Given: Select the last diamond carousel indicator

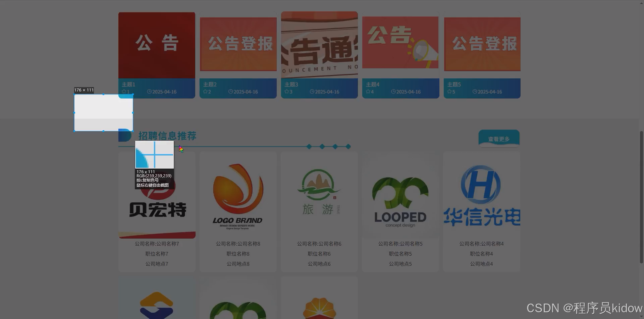Looking at the screenshot, I should pos(348,146).
